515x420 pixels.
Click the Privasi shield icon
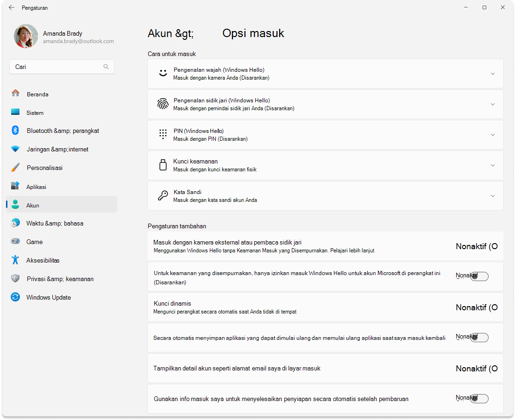click(x=15, y=278)
